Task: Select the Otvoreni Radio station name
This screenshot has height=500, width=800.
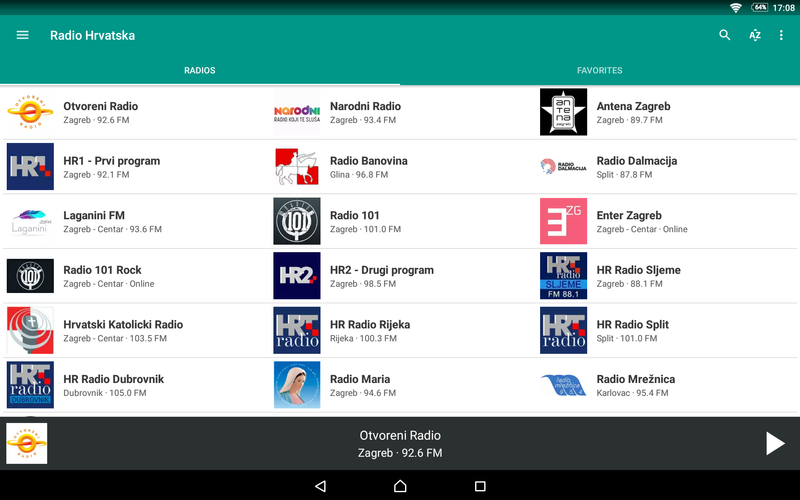Action: coord(101,106)
